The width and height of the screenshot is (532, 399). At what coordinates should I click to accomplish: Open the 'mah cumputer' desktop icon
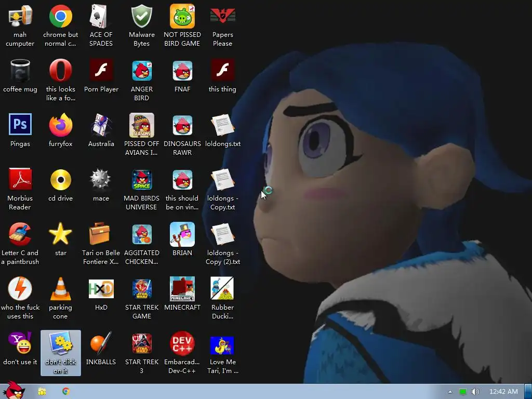pyautogui.click(x=20, y=16)
